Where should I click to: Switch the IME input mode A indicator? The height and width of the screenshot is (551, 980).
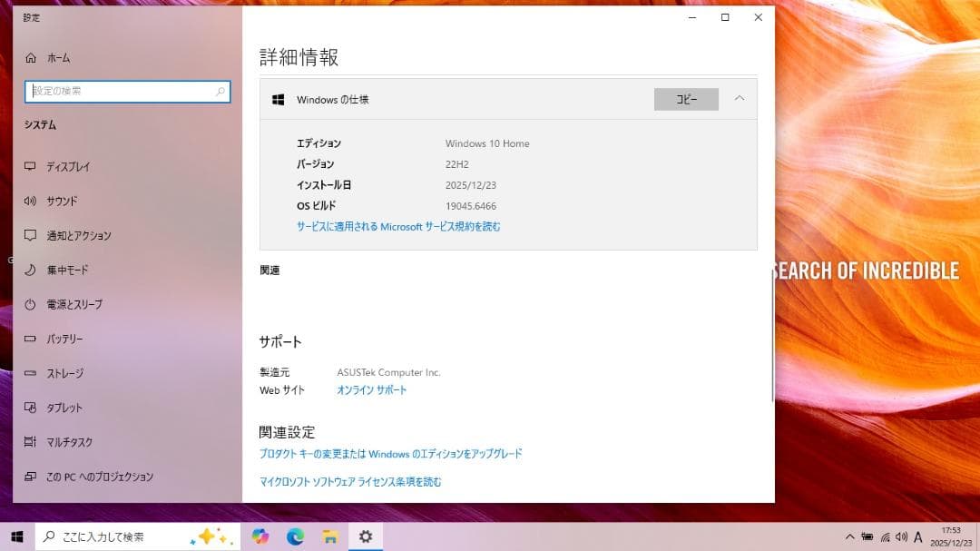point(917,536)
